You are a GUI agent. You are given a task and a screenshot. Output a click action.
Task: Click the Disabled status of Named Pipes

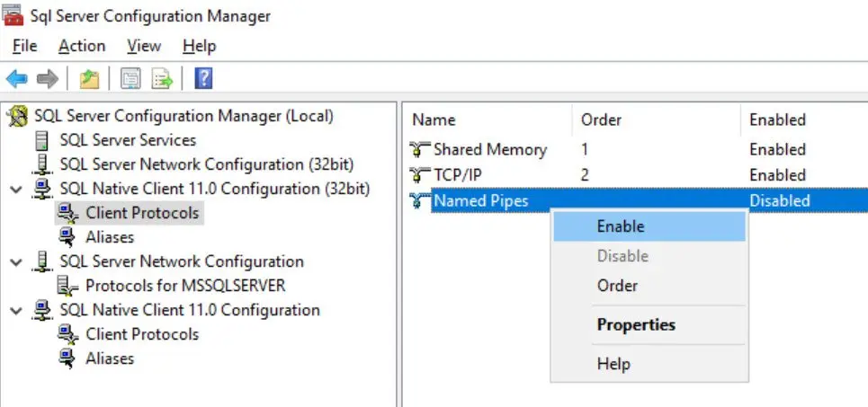click(x=780, y=200)
